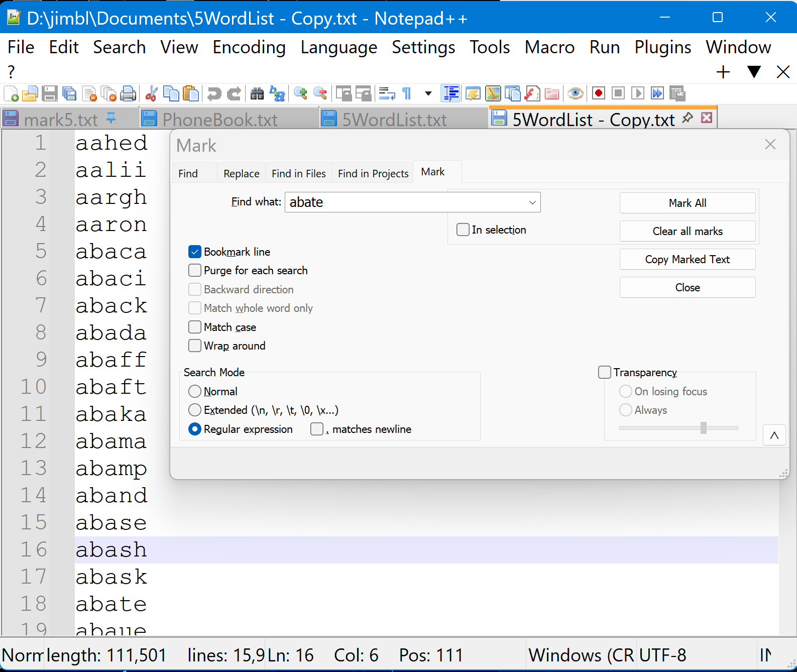Click the Copy toolbar icon

pos(171,93)
